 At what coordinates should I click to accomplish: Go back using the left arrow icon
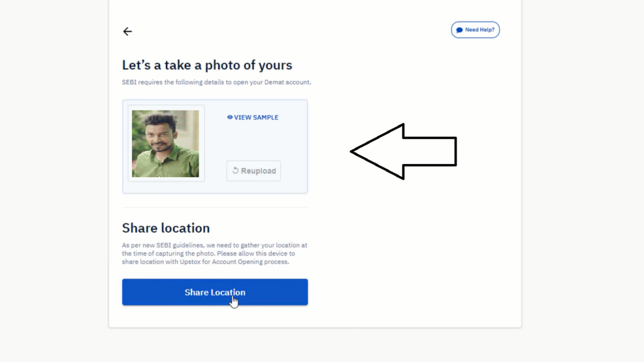click(x=127, y=31)
